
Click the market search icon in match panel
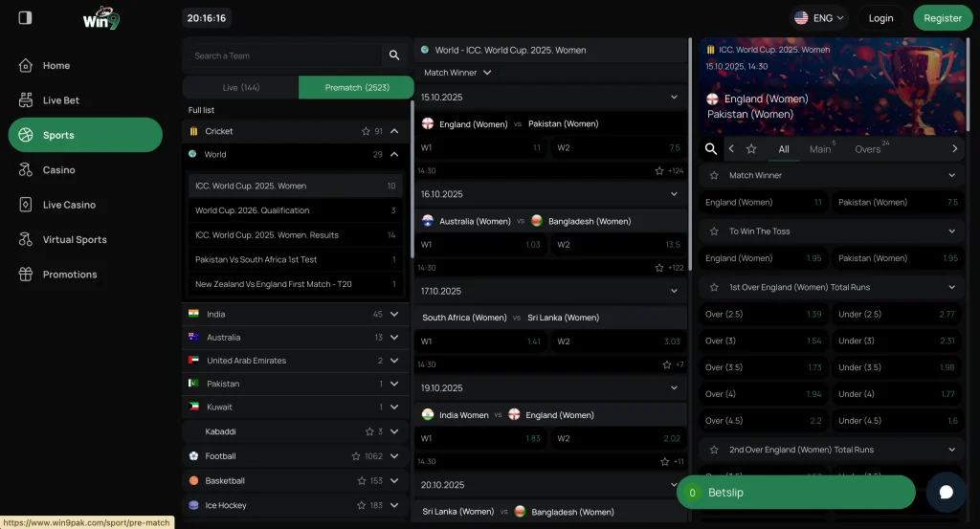[x=711, y=149]
